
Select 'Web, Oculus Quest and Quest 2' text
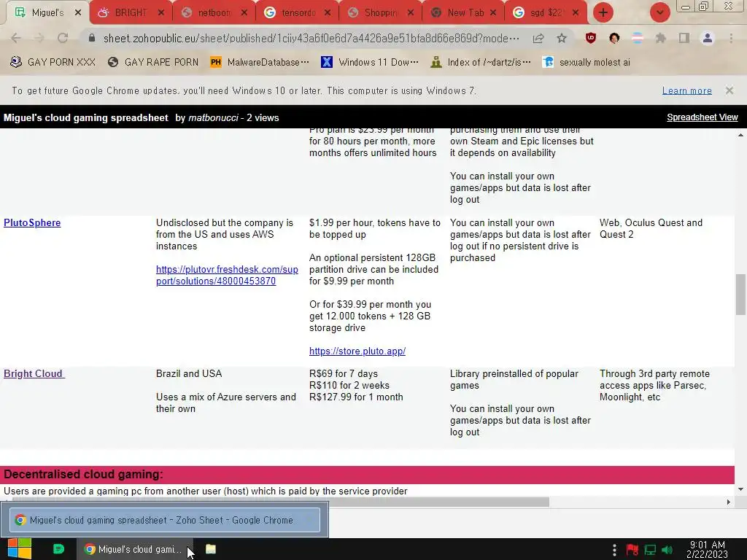pos(651,228)
